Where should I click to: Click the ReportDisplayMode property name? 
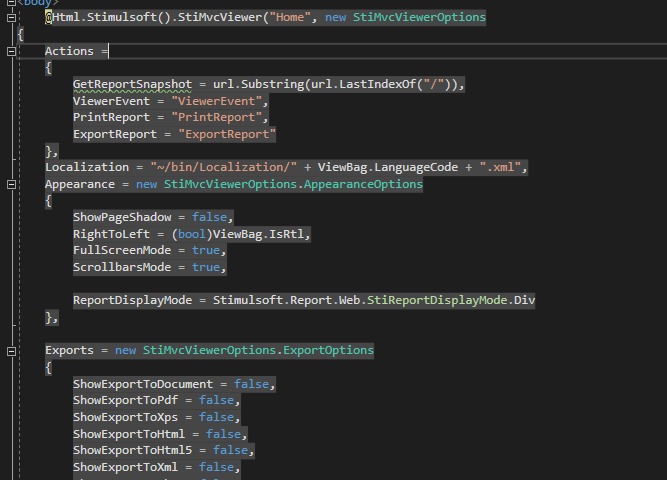click(x=132, y=300)
